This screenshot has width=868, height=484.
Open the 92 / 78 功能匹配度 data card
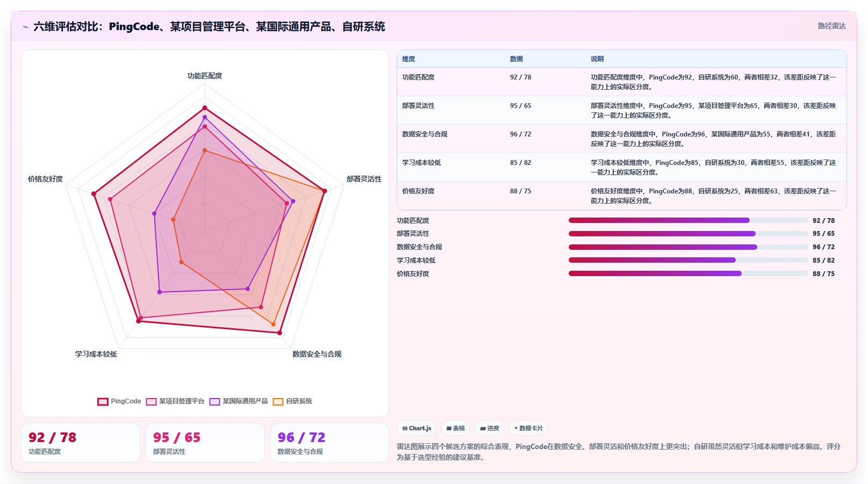tap(81, 443)
